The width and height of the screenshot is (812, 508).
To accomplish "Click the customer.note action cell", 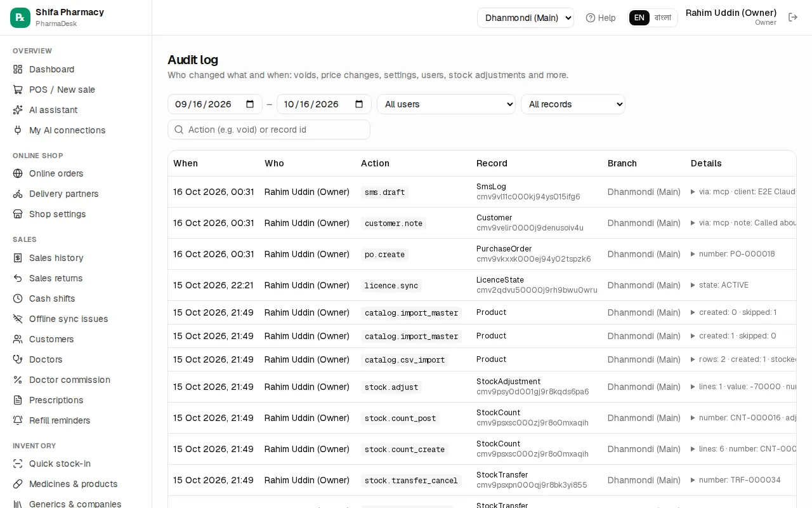I will (393, 224).
